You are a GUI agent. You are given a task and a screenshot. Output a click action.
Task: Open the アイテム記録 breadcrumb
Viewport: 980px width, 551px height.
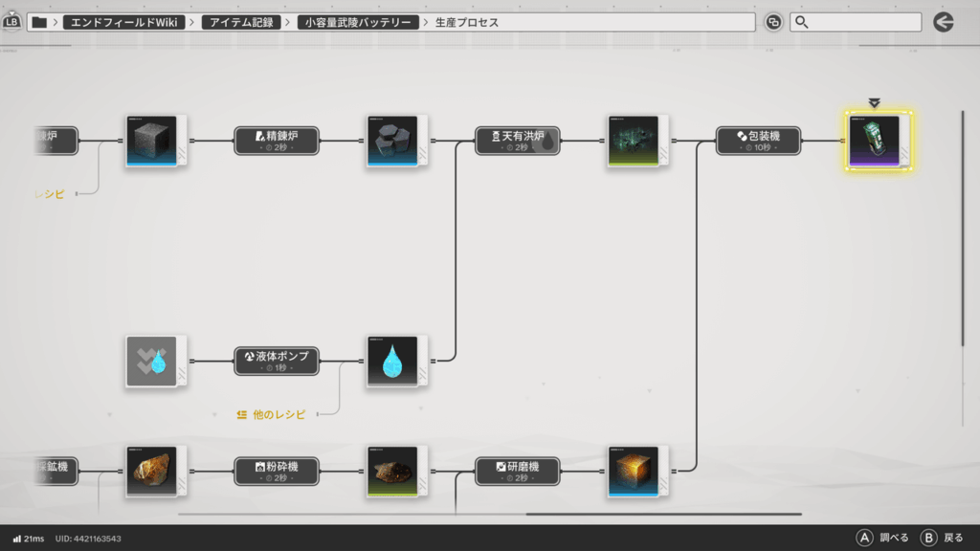coord(242,22)
